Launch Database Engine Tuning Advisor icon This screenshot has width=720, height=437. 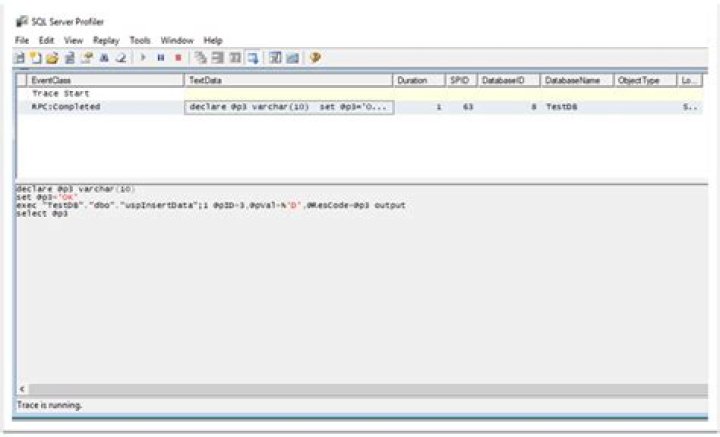(292, 58)
